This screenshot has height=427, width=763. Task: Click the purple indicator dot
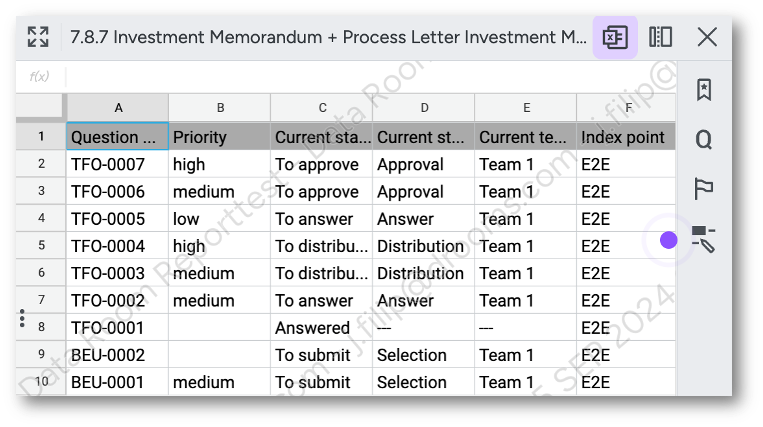(669, 240)
